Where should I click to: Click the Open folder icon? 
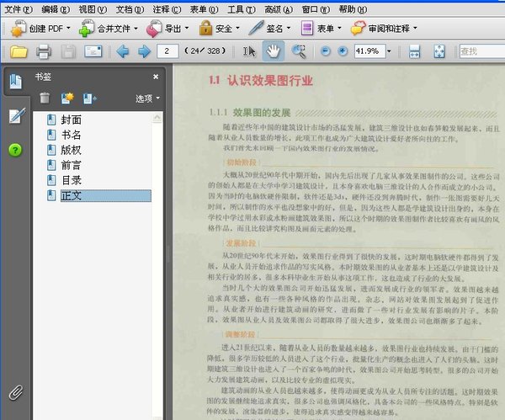pos(19,52)
